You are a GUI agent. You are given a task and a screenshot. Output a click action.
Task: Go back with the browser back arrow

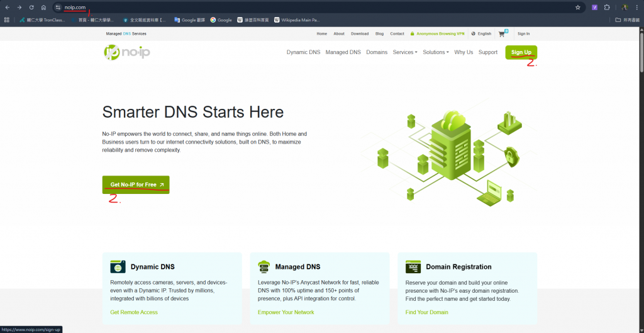tap(8, 8)
